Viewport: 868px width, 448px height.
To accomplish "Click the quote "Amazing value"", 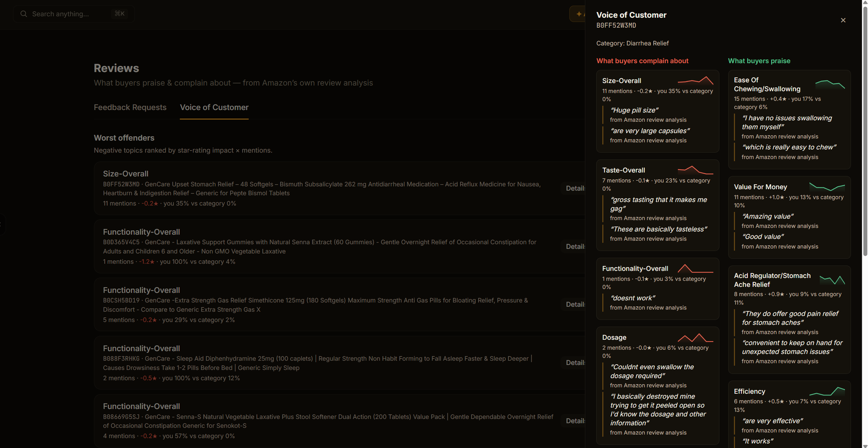I will [x=767, y=217].
